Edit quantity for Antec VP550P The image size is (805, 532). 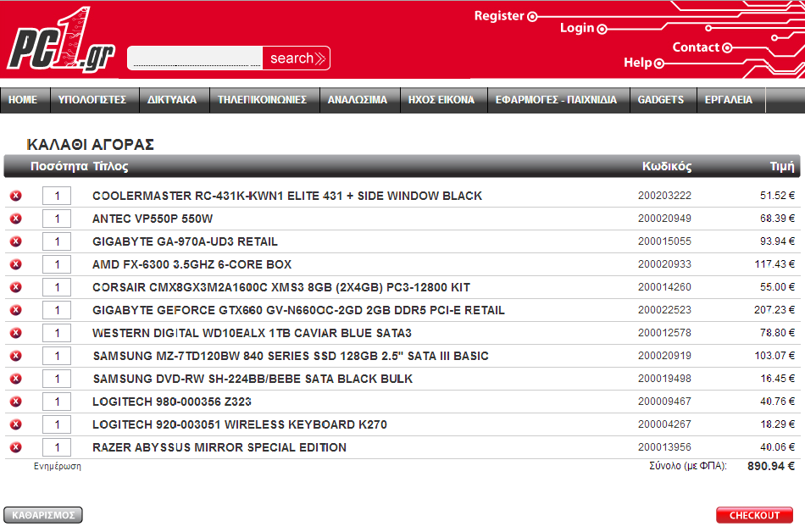57,219
